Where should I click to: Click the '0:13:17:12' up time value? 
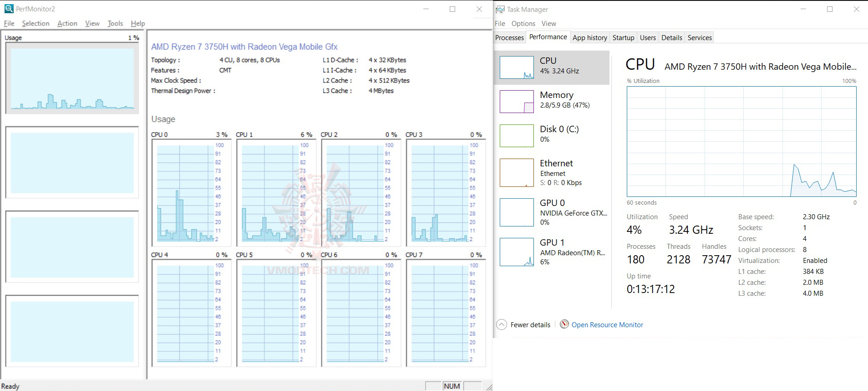tap(651, 289)
